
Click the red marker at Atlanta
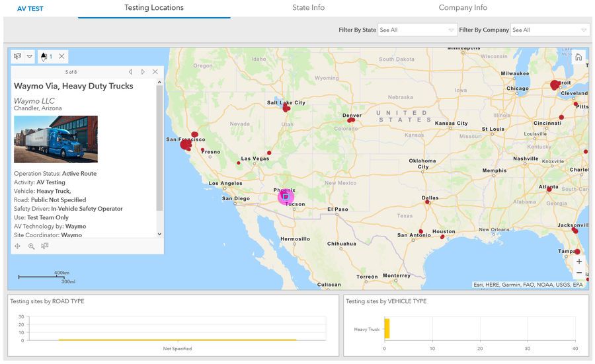pyautogui.click(x=549, y=189)
